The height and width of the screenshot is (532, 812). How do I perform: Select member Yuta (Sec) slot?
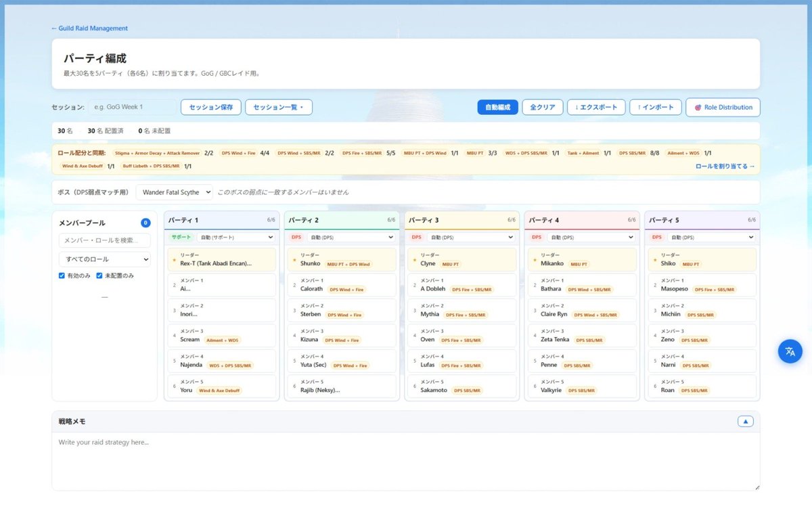click(x=342, y=361)
